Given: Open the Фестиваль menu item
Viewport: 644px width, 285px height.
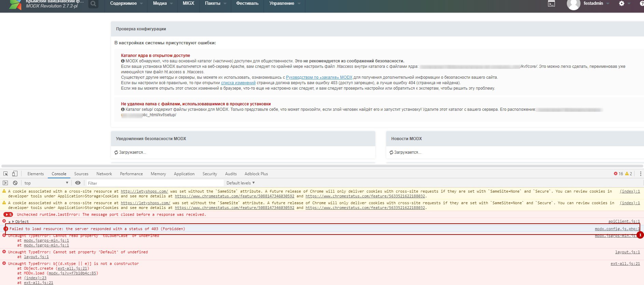Looking at the screenshot, I should [247, 3].
